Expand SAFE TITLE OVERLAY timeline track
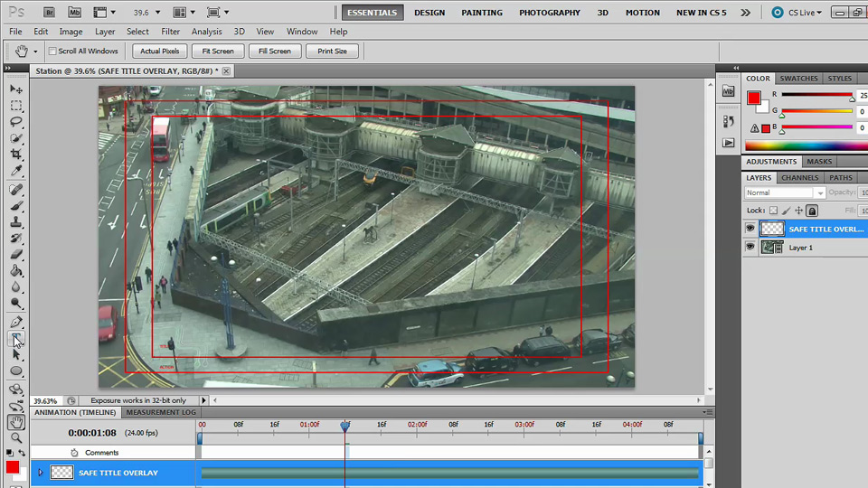The width and height of the screenshot is (868, 488). pyautogui.click(x=40, y=473)
